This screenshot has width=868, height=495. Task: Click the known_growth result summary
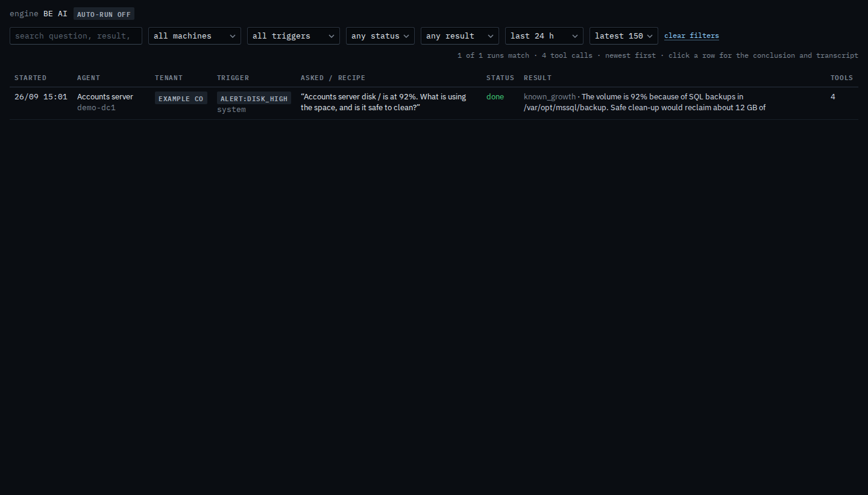pos(644,102)
